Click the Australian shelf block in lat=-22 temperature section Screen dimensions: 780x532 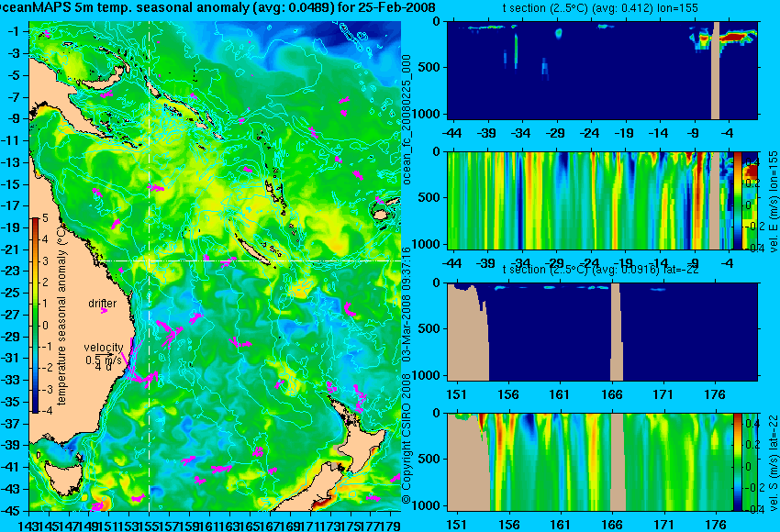(468, 332)
